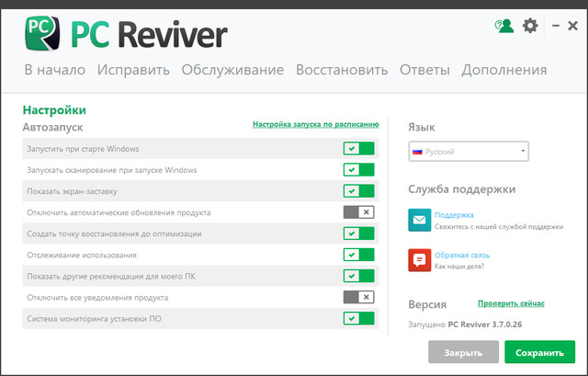Open Настройка запуска по расписанию link
The height and width of the screenshot is (376, 588).
pos(315,124)
